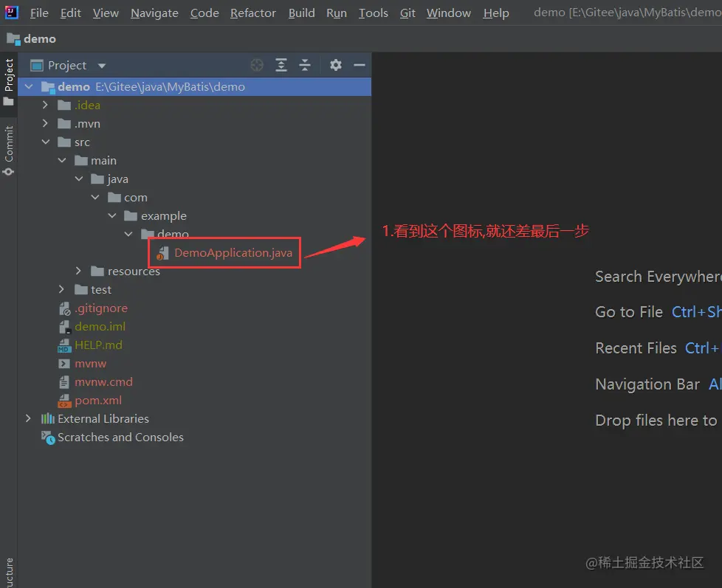
Task: Click the Expand All icon
Action: 281,66
